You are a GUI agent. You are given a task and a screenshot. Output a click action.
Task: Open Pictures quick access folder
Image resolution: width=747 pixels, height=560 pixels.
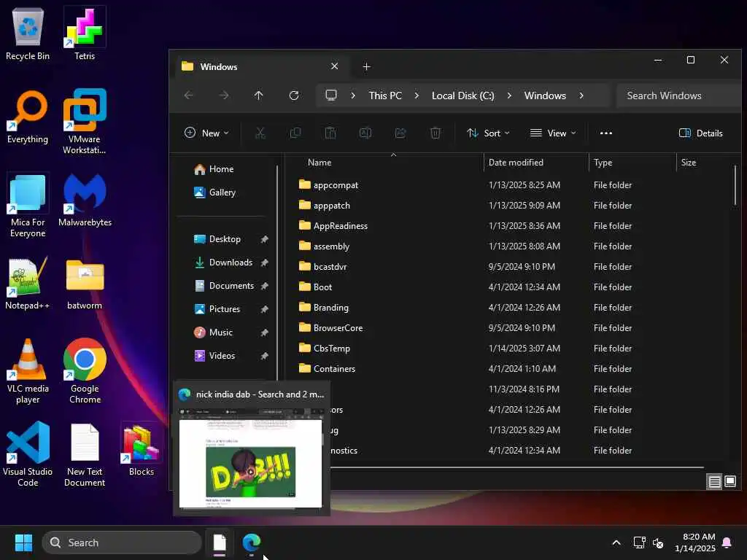coord(231,309)
